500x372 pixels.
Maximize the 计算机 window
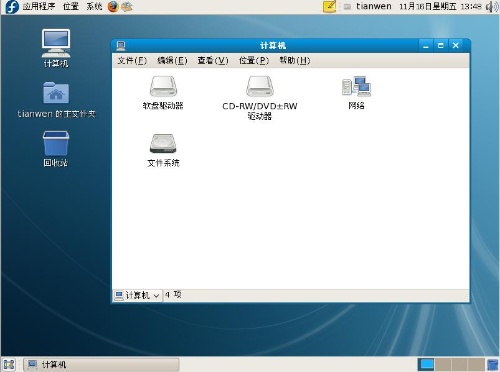pos(441,46)
